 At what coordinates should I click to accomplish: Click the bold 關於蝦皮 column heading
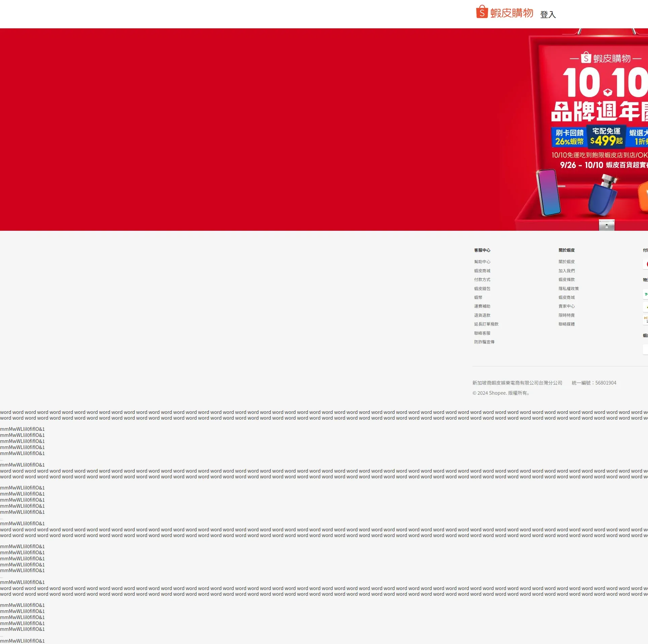(566, 250)
